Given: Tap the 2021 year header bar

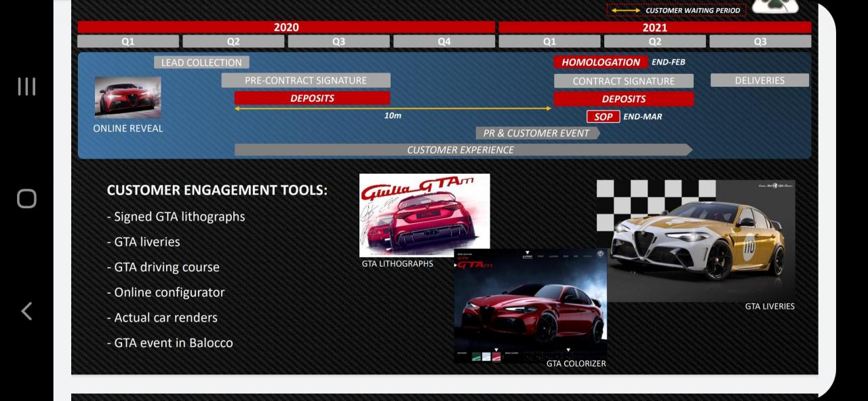Looking at the screenshot, I should 654,27.
